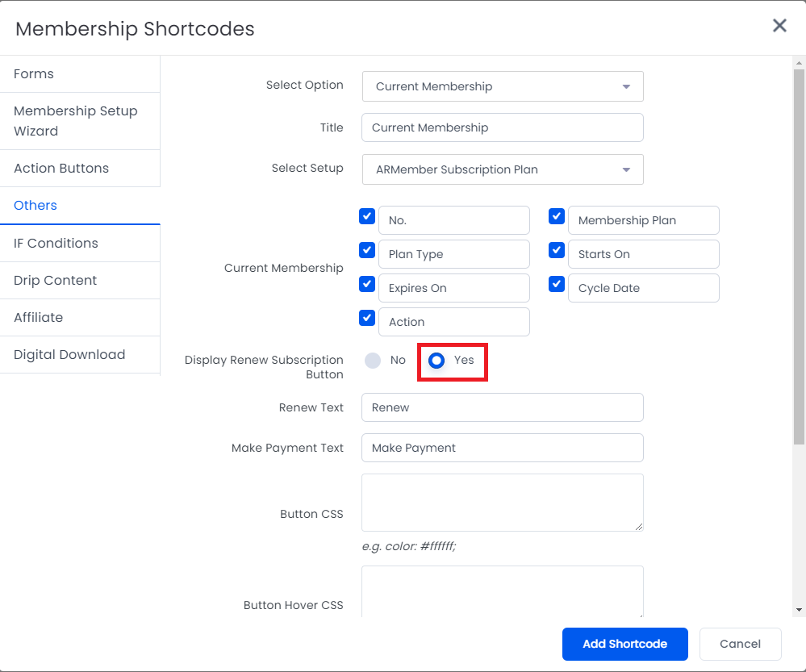The image size is (806, 672).
Task: Toggle the Action column checkbox
Action: pos(367,319)
